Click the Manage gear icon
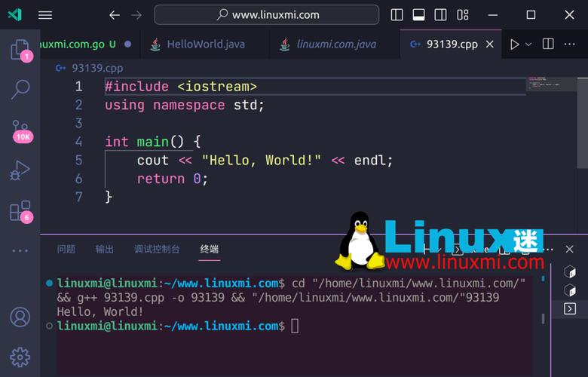Viewport: 588px width, 377px height. tap(20, 356)
